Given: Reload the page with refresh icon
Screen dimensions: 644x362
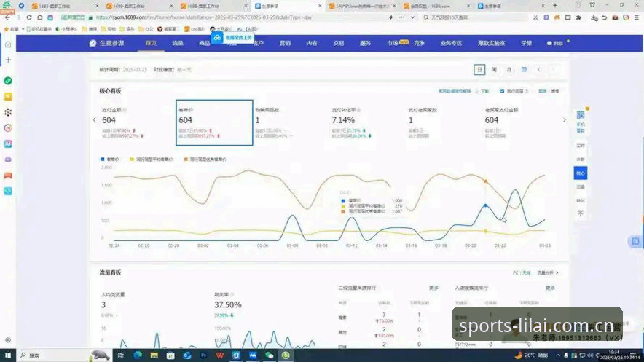Looking at the screenshot, I should click(x=28, y=17).
